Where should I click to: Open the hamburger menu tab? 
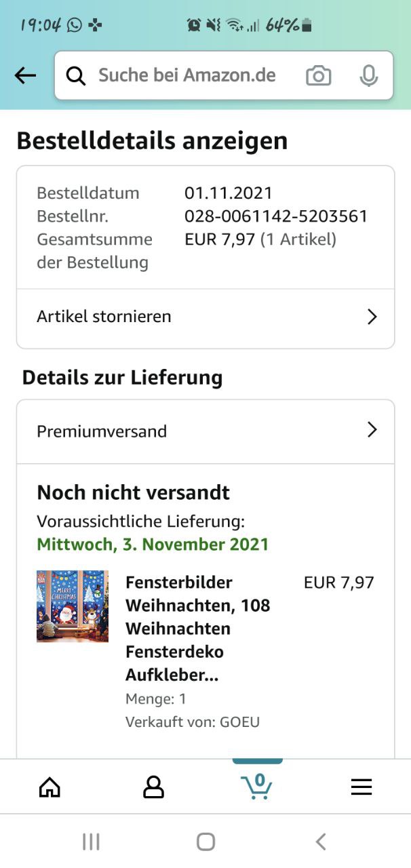coord(361,787)
